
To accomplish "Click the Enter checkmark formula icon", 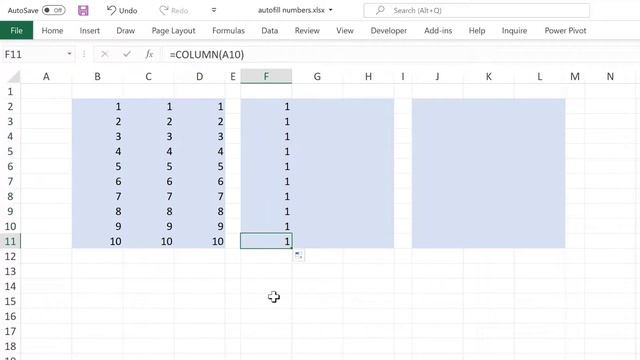I will (127, 54).
